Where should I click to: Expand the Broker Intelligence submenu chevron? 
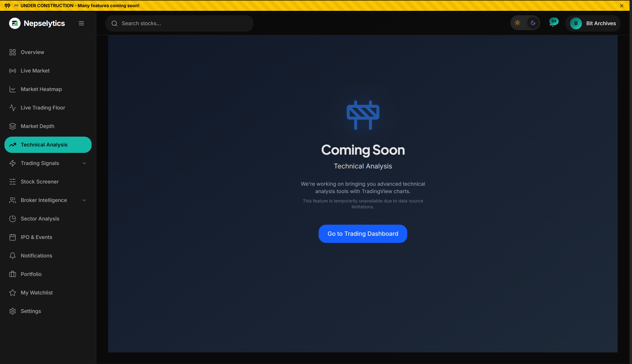(84, 200)
